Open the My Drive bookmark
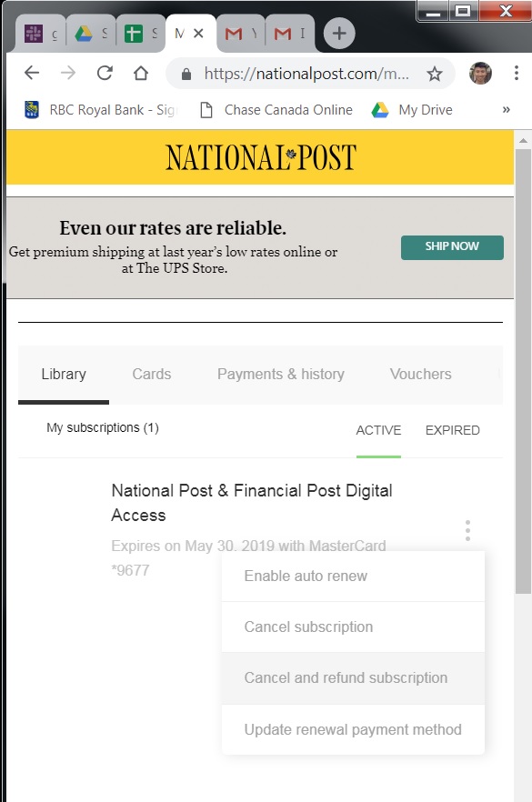Viewport: 532px width, 802px height. pyautogui.click(x=412, y=109)
